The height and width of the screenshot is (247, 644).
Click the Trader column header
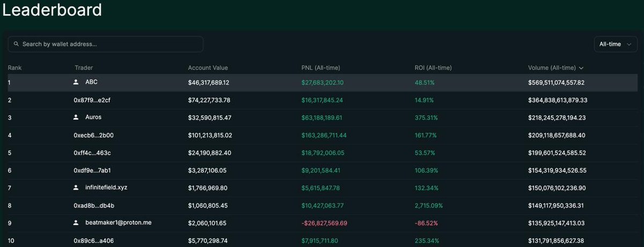pyautogui.click(x=84, y=68)
